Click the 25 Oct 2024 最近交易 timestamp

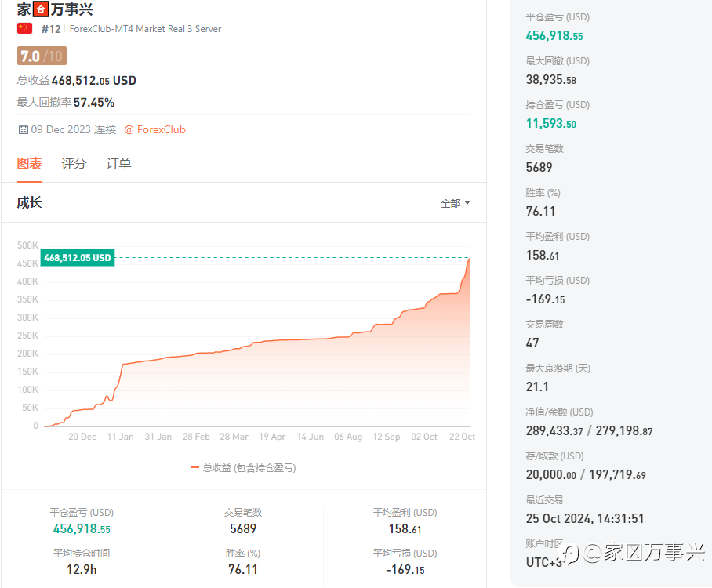[x=585, y=518]
